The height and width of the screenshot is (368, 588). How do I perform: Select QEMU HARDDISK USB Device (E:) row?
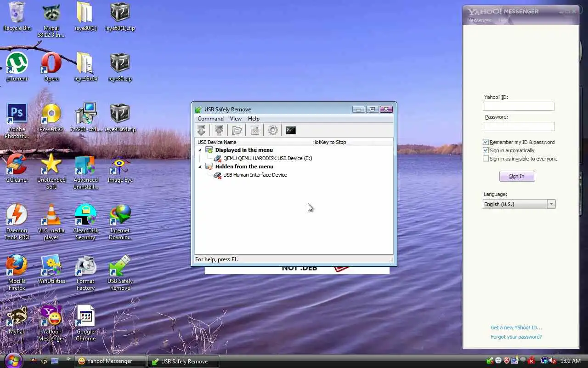(267, 158)
